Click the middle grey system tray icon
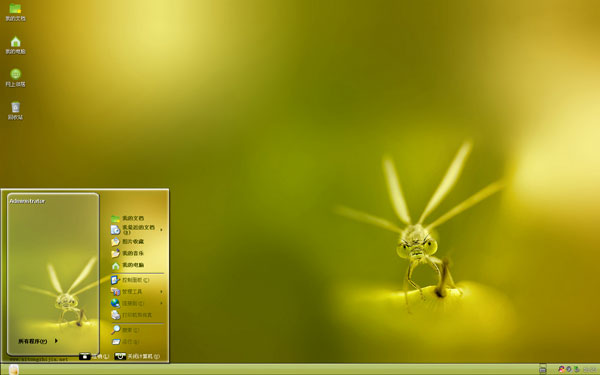Image resolution: width=600 pixels, height=375 pixels. [569, 369]
